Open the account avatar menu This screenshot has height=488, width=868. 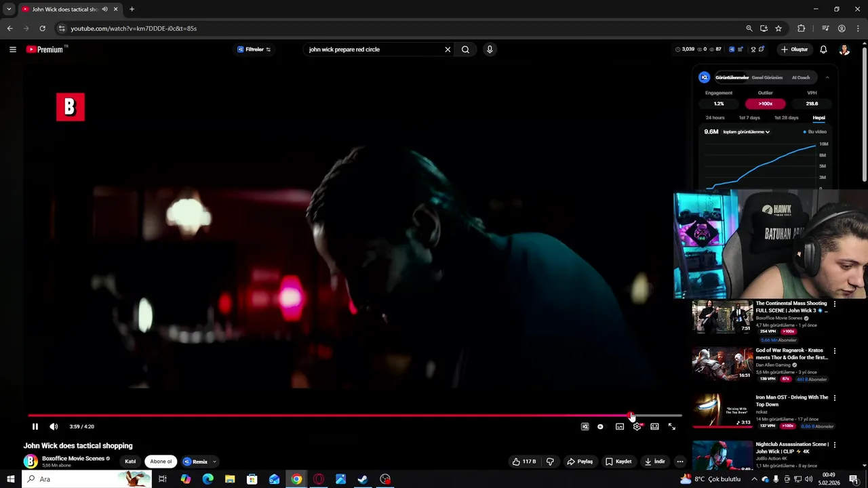pos(844,49)
